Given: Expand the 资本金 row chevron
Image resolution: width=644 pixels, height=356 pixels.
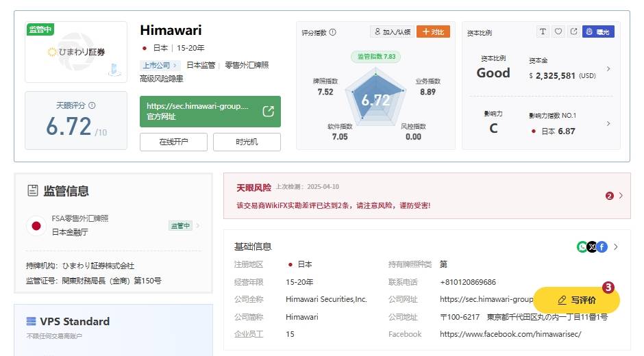Looking at the screenshot, I should point(608,69).
